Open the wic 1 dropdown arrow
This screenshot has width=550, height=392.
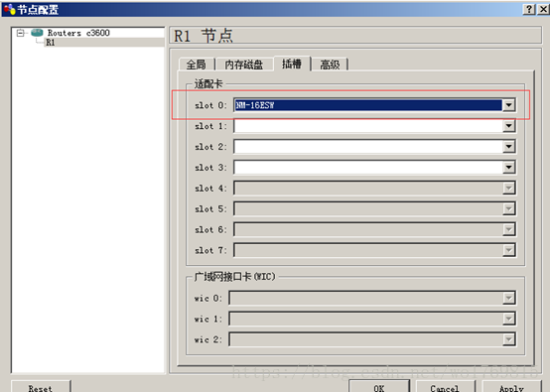click(508, 319)
